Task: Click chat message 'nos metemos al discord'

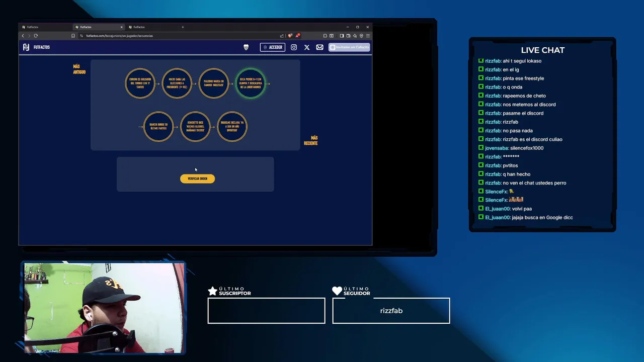Action: pyautogui.click(x=529, y=105)
